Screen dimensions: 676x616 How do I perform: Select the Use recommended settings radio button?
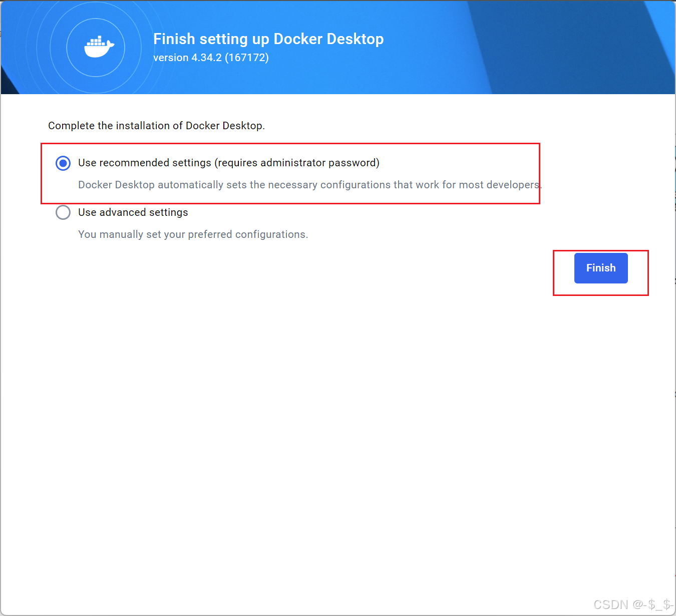tap(63, 163)
